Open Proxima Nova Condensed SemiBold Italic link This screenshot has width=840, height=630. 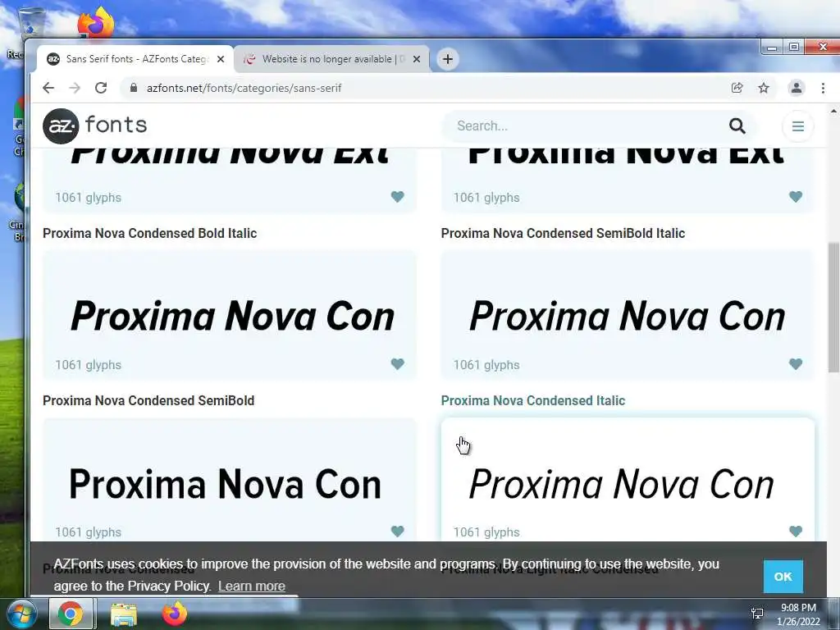click(x=563, y=234)
